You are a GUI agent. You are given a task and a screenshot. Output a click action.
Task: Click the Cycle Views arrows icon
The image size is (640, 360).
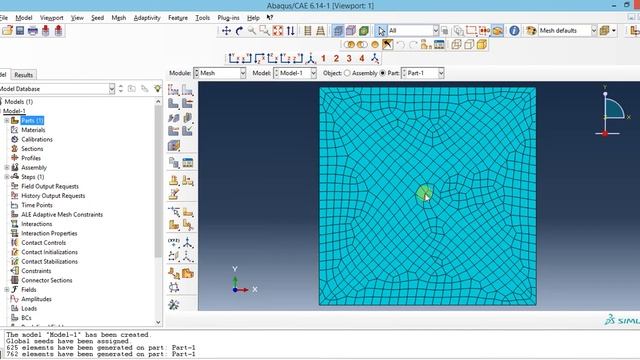point(291,31)
